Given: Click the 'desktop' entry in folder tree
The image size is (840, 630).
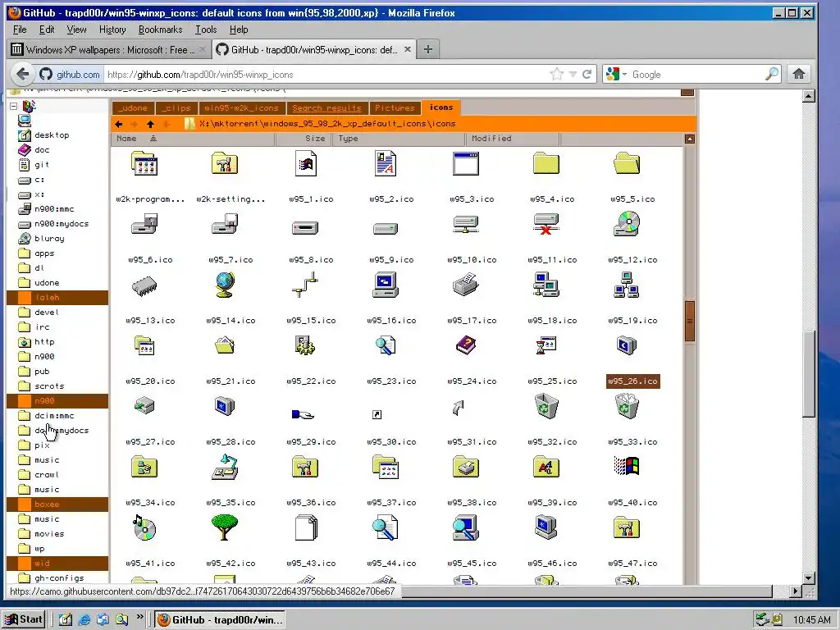Looking at the screenshot, I should [x=52, y=135].
